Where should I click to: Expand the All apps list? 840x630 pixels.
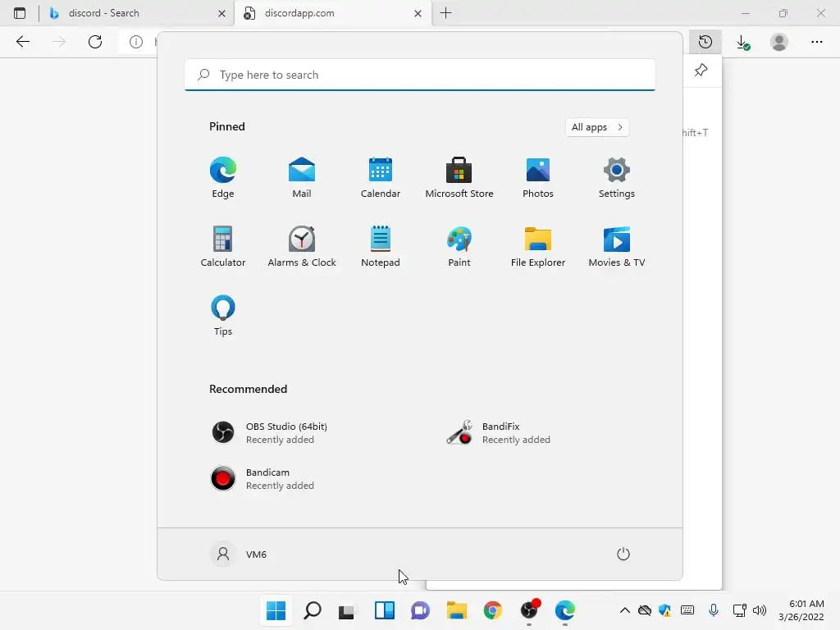click(597, 127)
